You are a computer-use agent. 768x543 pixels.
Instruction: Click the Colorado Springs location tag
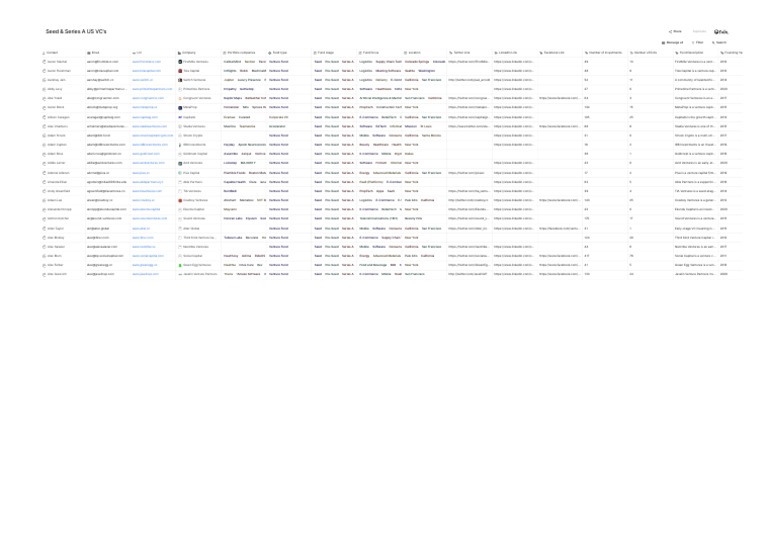[417, 62]
